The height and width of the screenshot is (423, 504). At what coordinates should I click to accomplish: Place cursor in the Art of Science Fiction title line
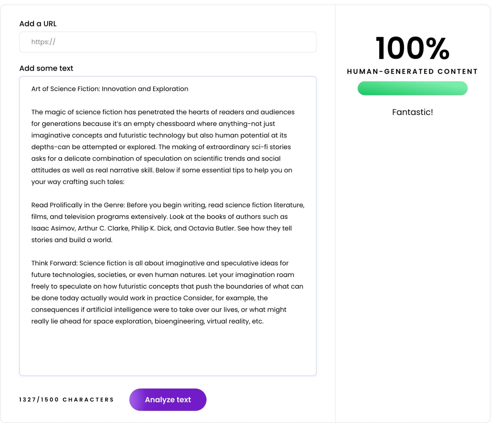[110, 89]
